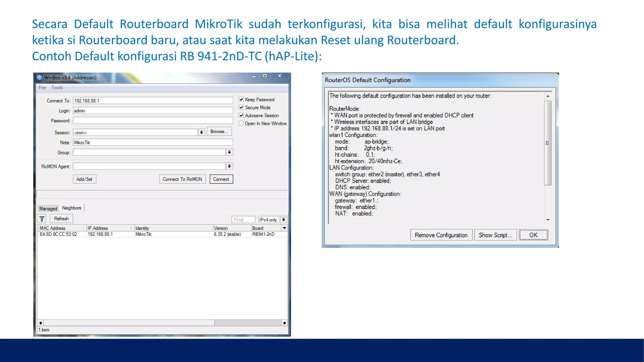
Task: Click the up arrow in RouterOS dialog scrollbar
Action: pyautogui.click(x=548, y=96)
